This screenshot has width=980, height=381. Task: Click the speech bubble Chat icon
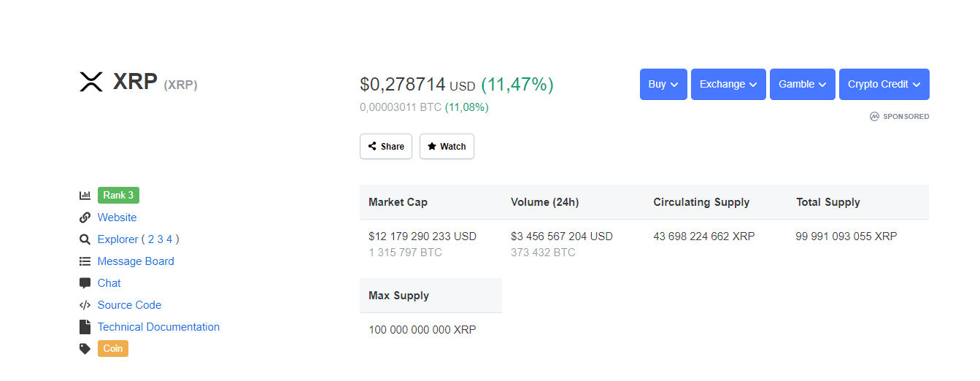tap(85, 283)
